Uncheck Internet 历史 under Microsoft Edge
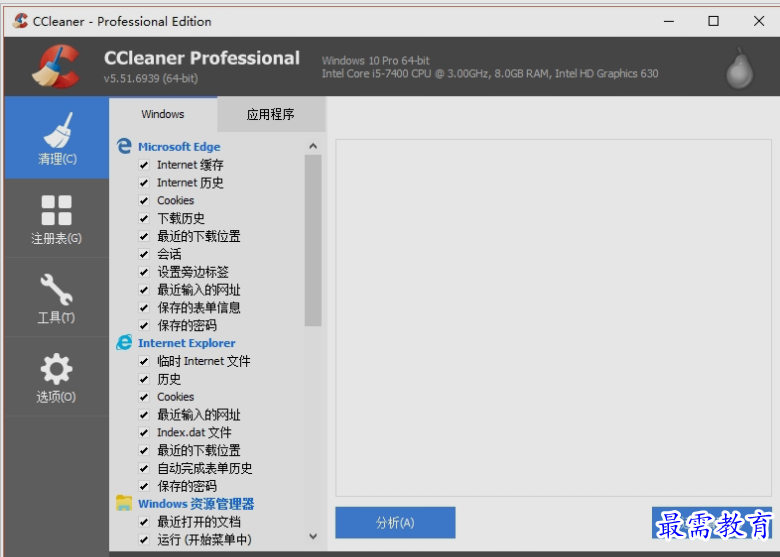Image resolution: width=780 pixels, height=557 pixels. point(144,183)
